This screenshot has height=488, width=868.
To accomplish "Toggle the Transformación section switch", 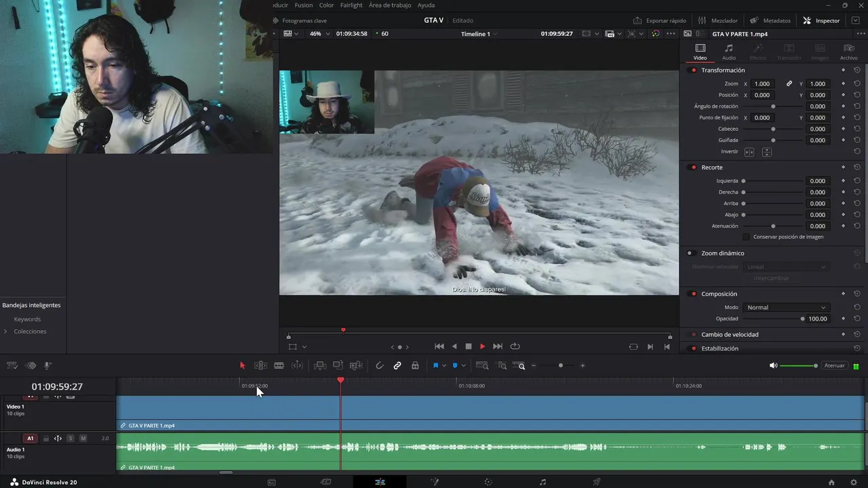I will click(693, 70).
